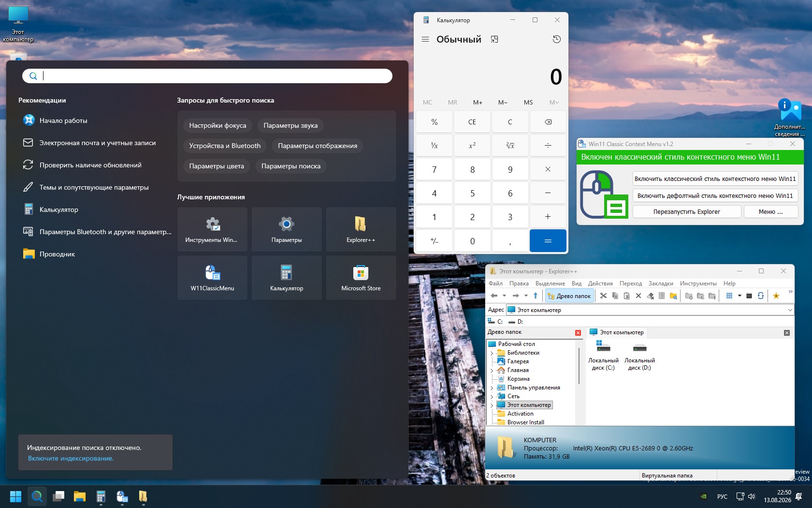The height and width of the screenshot is (508, 812).
Task: Select the C: drive button in drives bar
Action: pyautogui.click(x=495, y=321)
